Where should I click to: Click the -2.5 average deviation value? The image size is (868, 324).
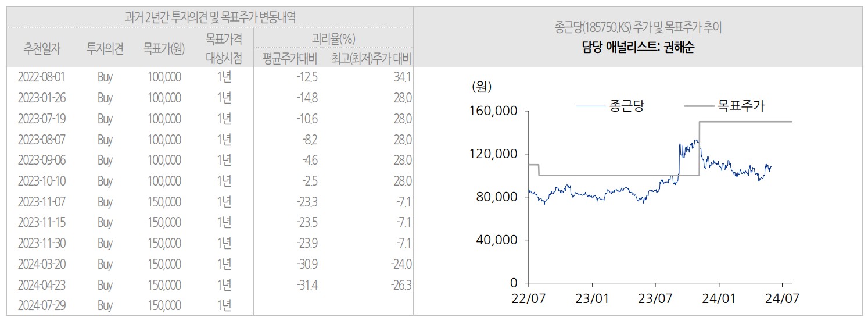point(310,181)
